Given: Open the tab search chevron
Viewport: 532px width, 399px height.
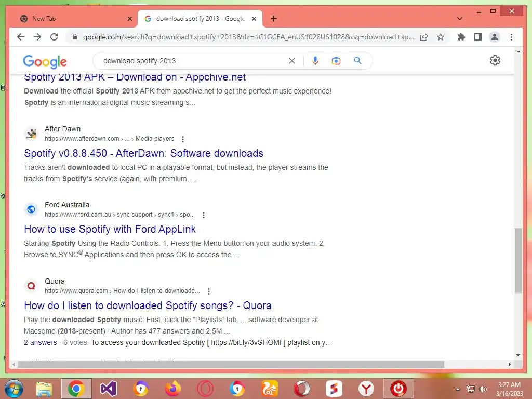Looking at the screenshot, I should tap(460, 19).
